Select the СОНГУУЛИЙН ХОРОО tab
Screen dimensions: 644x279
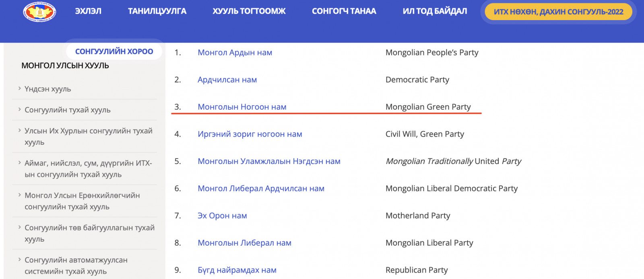pyautogui.click(x=114, y=51)
